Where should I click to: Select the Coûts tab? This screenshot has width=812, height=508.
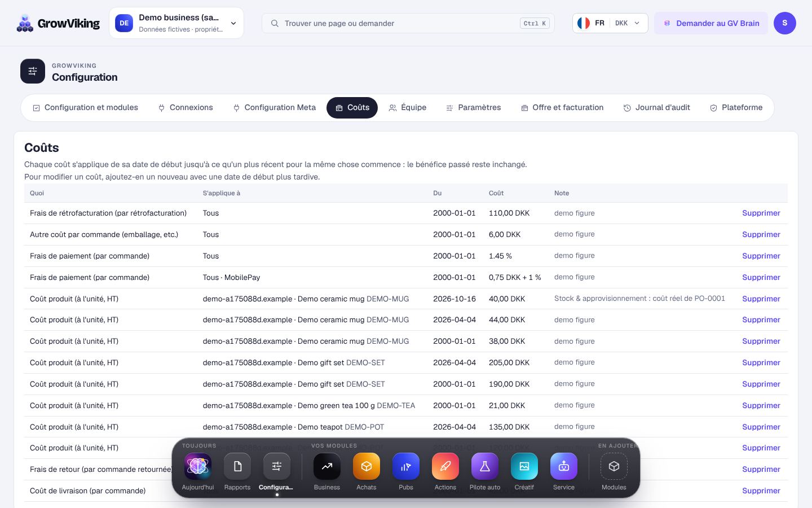tap(352, 108)
